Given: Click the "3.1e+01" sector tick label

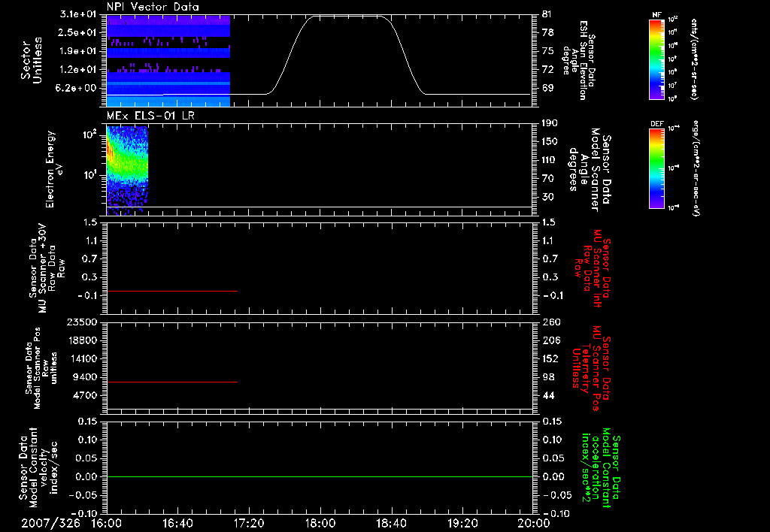Looking at the screenshot, I should coord(77,14).
